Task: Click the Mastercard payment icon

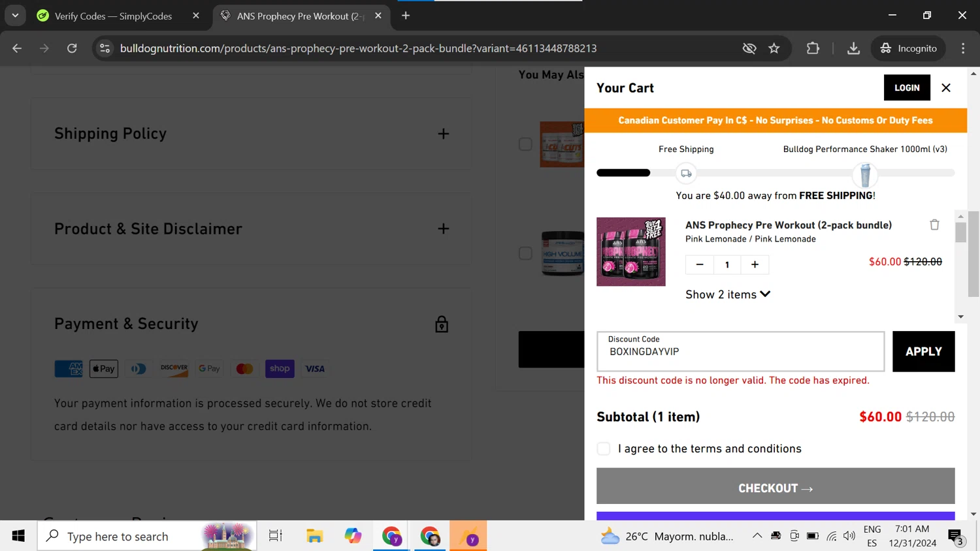Action: point(244,369)
